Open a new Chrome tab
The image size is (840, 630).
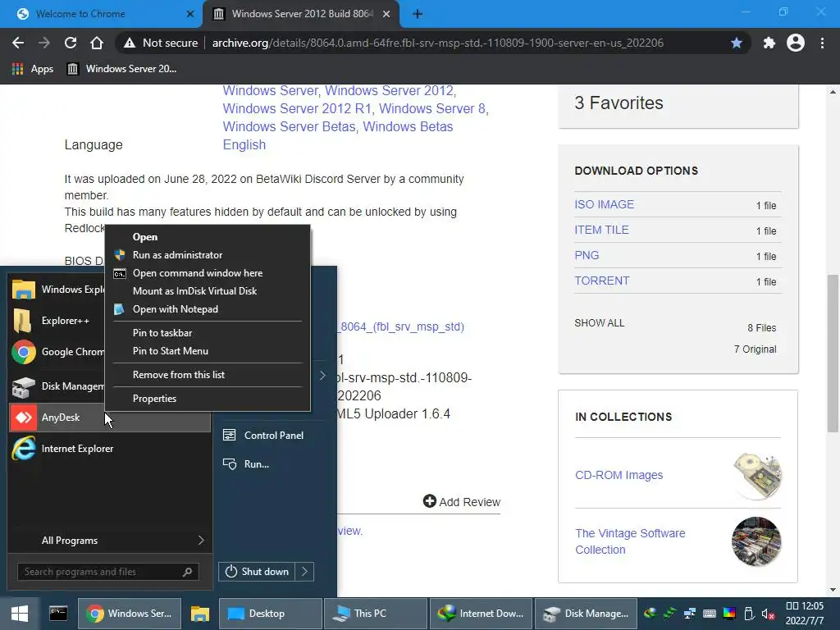click(418, 14)
